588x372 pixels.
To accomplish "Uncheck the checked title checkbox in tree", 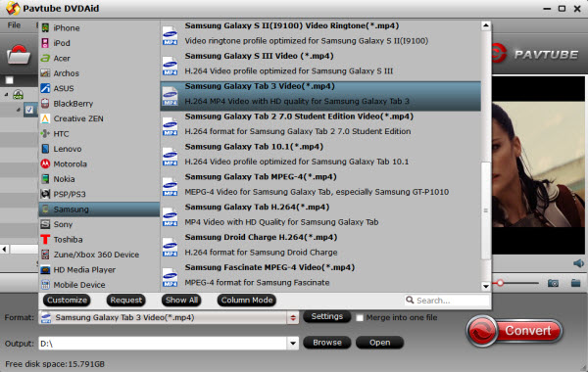I will (x=29, y=110).
